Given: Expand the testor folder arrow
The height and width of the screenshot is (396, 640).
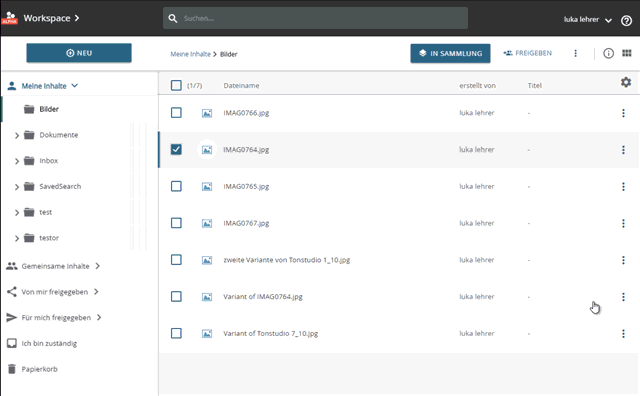Looking at the screenshot, I should (17, 238).
